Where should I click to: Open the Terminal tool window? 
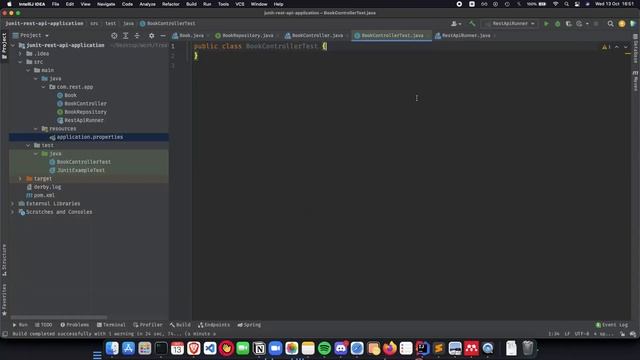[x=111, y=325]
